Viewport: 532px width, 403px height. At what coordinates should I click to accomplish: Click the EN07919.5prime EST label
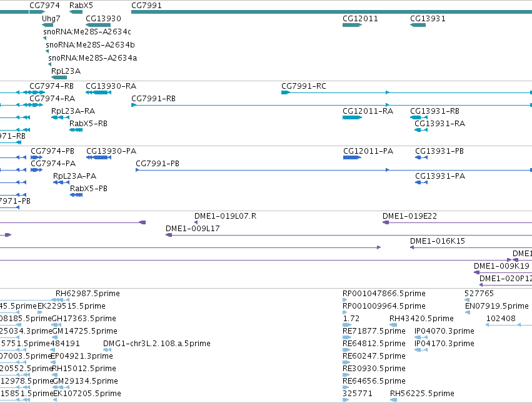(497, 306)
